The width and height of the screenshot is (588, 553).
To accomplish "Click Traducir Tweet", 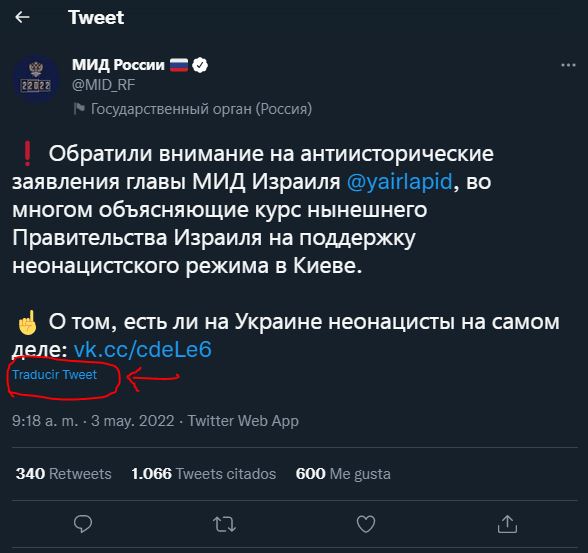I will [54, 375].
